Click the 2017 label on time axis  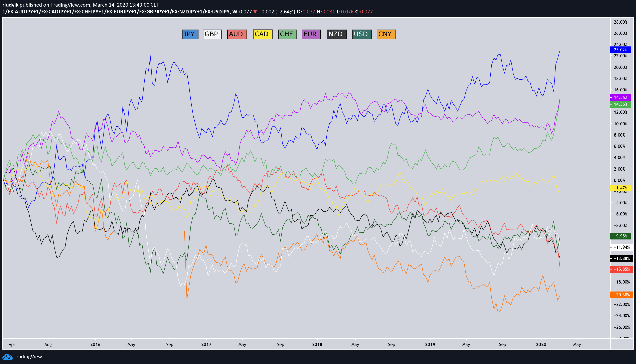pos(206,345)
